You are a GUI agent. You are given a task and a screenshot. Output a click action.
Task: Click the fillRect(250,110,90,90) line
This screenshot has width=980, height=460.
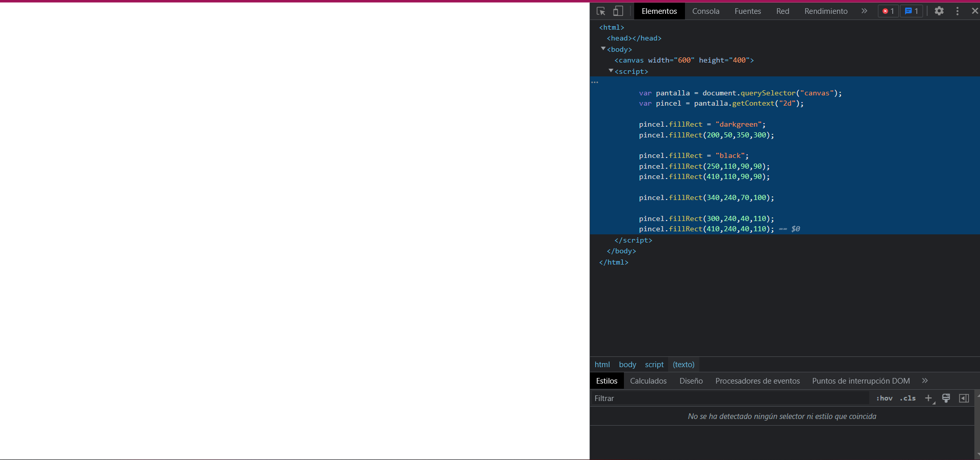pyautogui.click(x=704, y=166)
